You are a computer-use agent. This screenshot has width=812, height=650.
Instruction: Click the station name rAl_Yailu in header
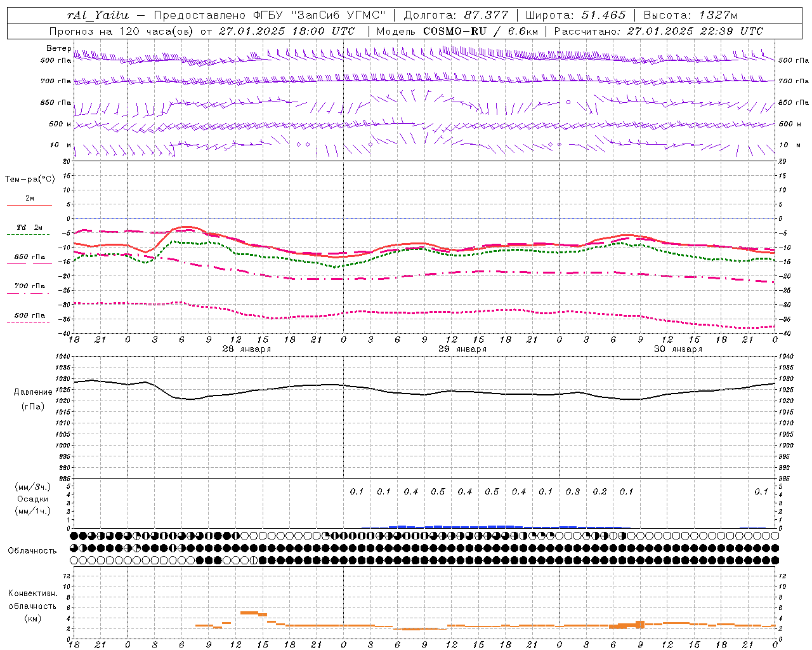[x=98, y=15]
